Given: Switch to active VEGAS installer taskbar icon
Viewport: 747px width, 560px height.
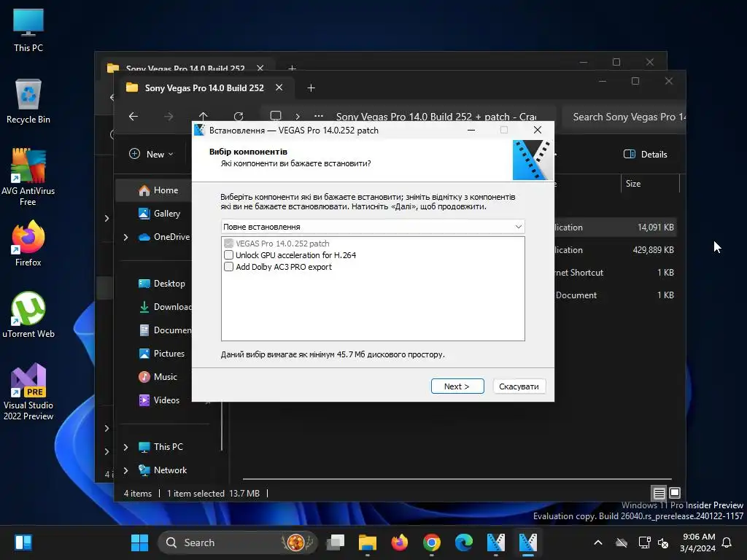Looking at the screenshot, I should (x=528, y=542).
